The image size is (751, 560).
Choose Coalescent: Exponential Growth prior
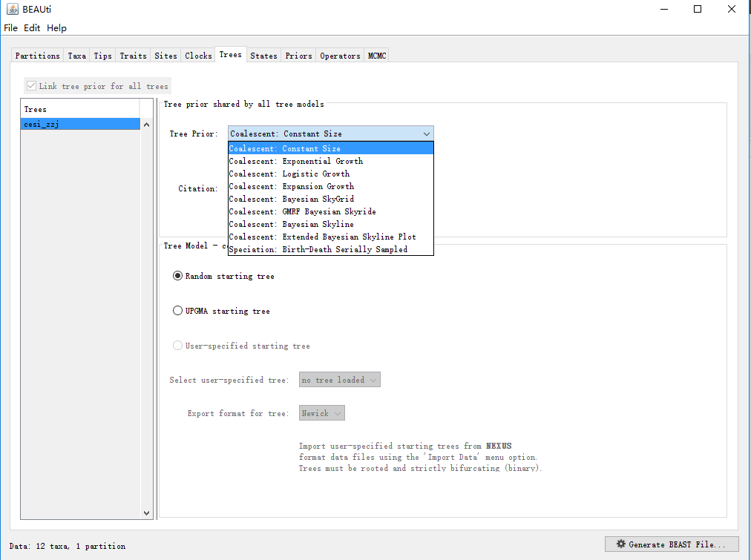click(x=330, y=161)
